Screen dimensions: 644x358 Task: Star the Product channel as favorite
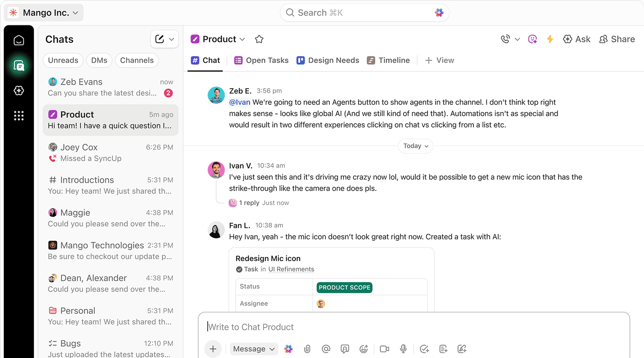(259, 39)
